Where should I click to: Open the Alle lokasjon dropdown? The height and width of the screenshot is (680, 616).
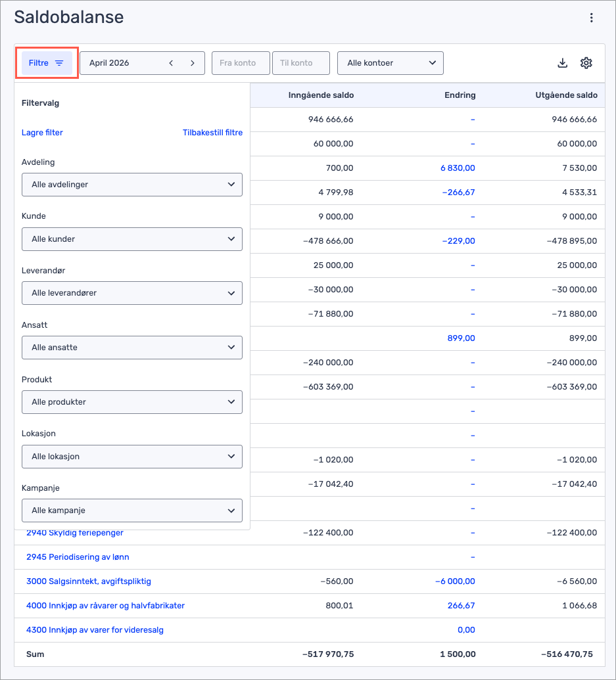pyautogui.click(x=131, y=457)
